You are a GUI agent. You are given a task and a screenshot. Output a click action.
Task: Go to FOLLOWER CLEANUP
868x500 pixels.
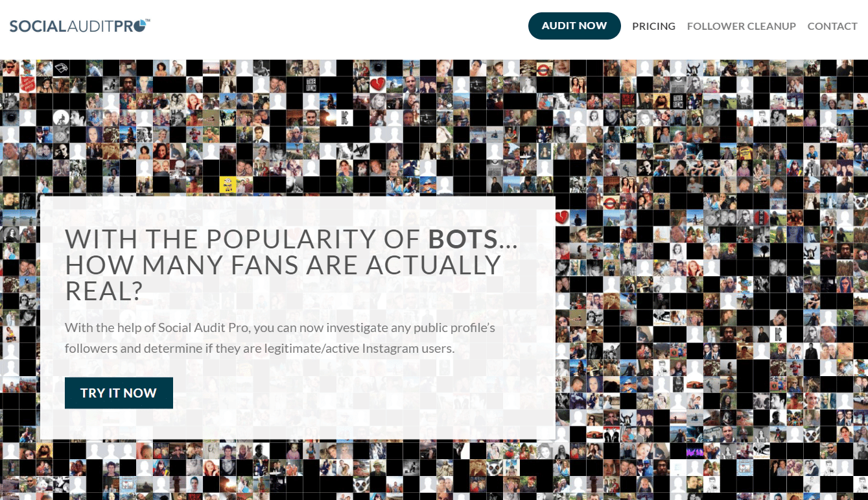(741, 27)
